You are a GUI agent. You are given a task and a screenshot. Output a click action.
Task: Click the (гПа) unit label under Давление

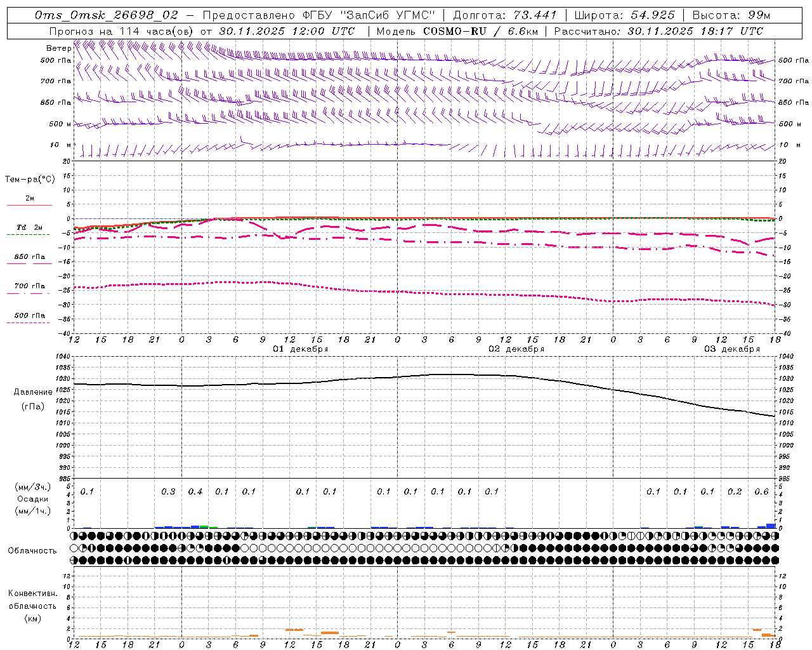click(x=33, y=407)
